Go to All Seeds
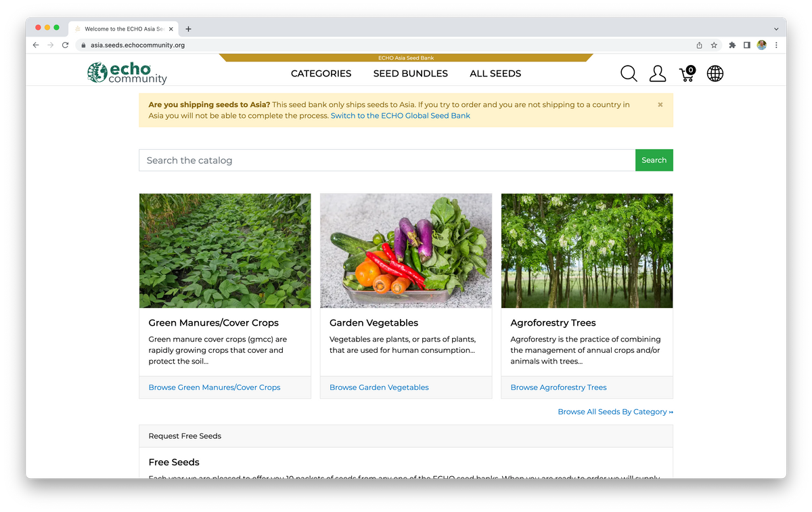 coord(495,74)
